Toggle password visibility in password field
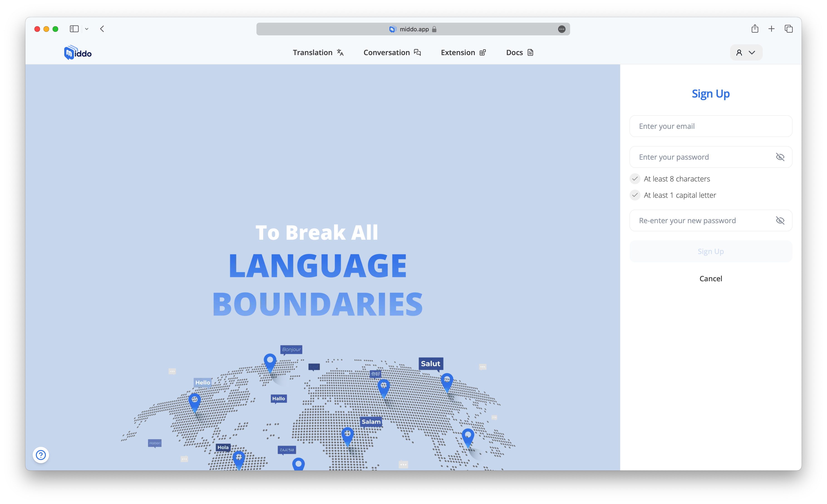Image resolution: width=827 pixels, height=504 pixels. click(780, 157)
